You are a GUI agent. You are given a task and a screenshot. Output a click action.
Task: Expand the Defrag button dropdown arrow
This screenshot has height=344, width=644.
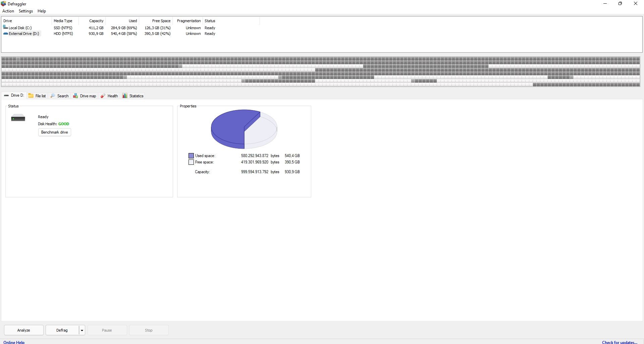click(x=82, y=330)
